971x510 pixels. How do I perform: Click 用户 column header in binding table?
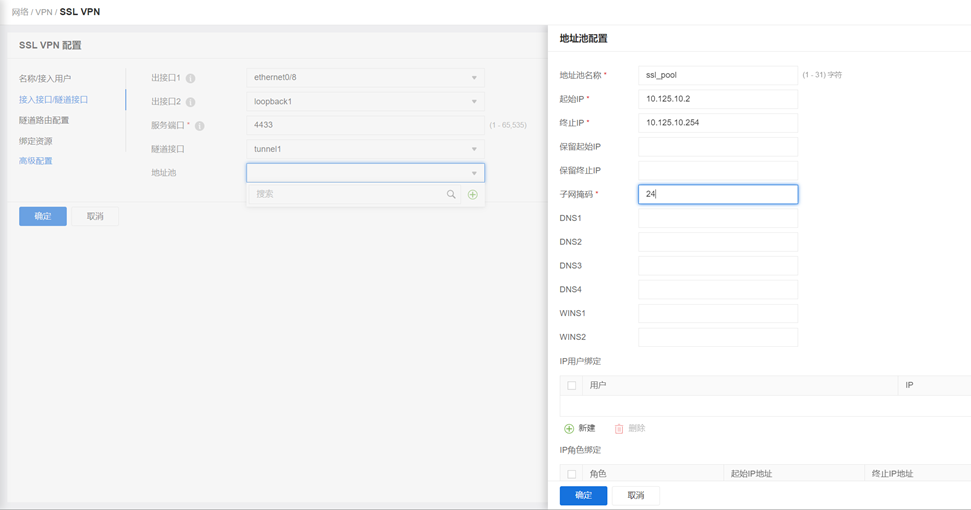point(740,386)
